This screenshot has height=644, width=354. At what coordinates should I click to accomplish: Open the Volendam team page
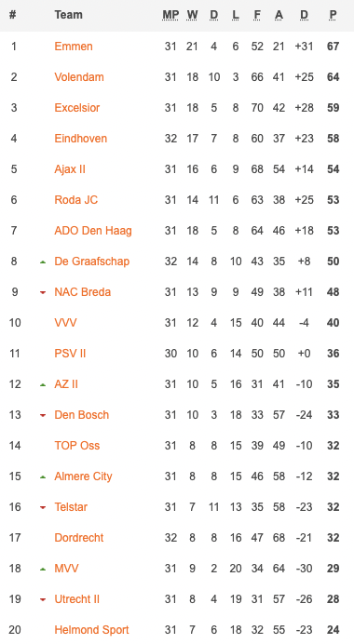click(79, 77)
